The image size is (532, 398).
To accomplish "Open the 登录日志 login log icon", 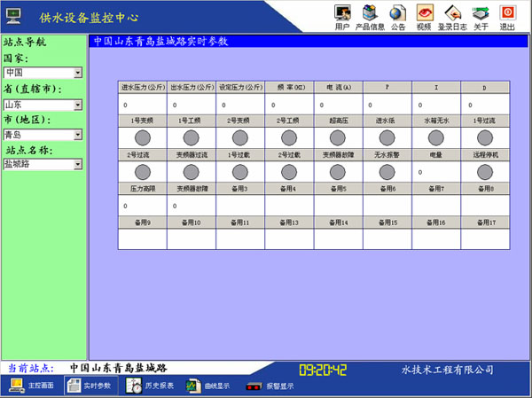I will 452,12.
